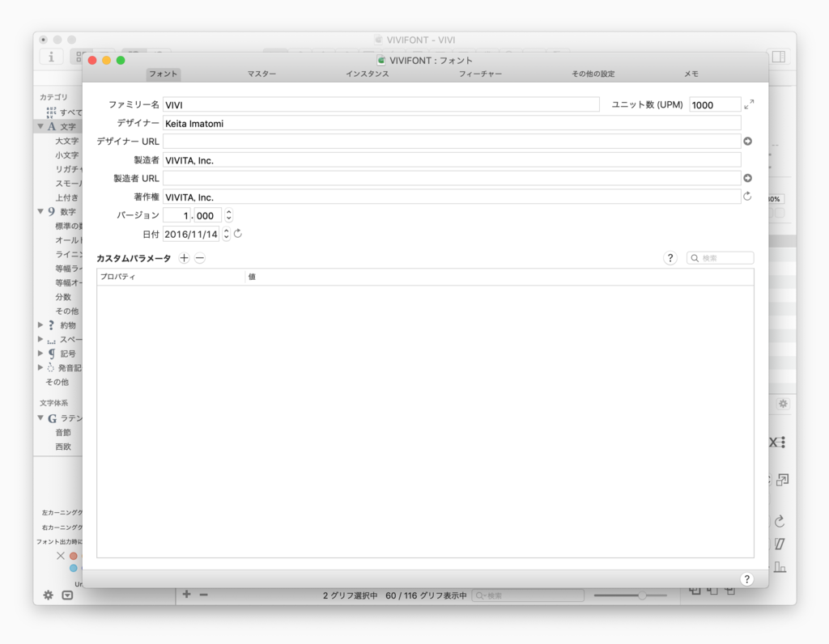Click the slant/skew icon in right panel
Viewport: 829px width, 644px height.
(780, 544)
